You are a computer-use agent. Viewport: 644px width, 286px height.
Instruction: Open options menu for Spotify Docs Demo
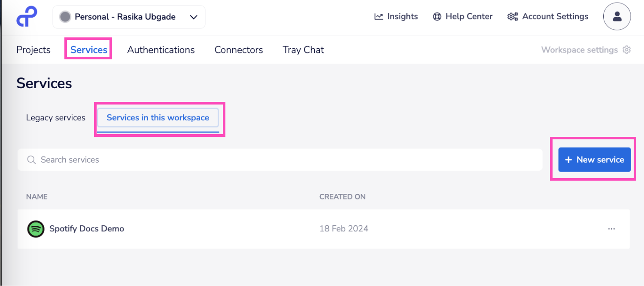tap(611, 229)
